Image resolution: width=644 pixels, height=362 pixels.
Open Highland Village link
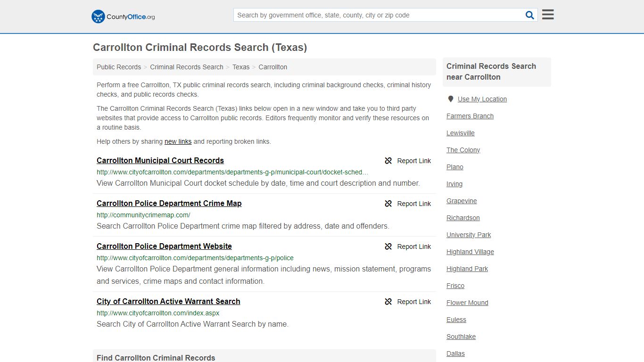click(x=471, y=252)
